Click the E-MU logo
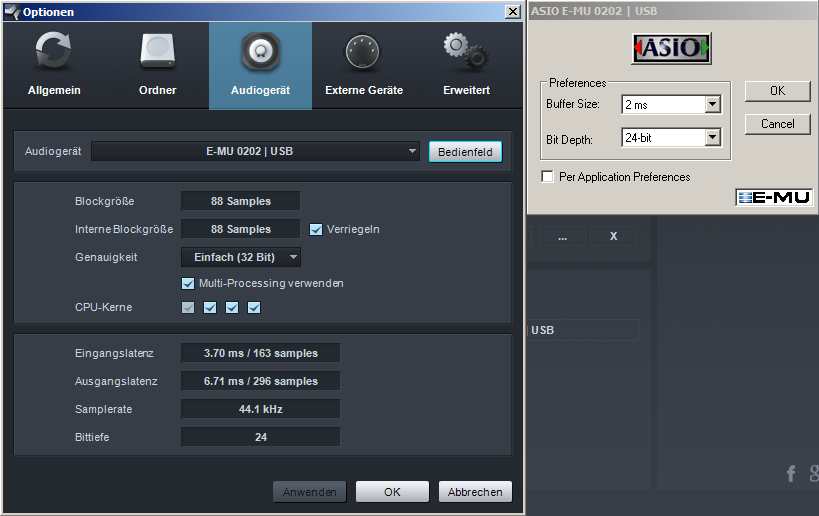 pos(774,197)
